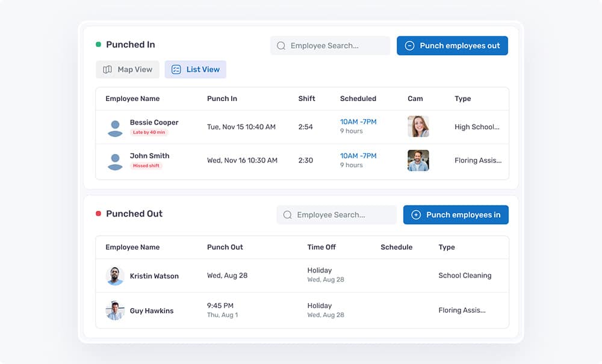
Task: Select Bessie Cooper's placeholder avatar icon
Action: (115, 128)
